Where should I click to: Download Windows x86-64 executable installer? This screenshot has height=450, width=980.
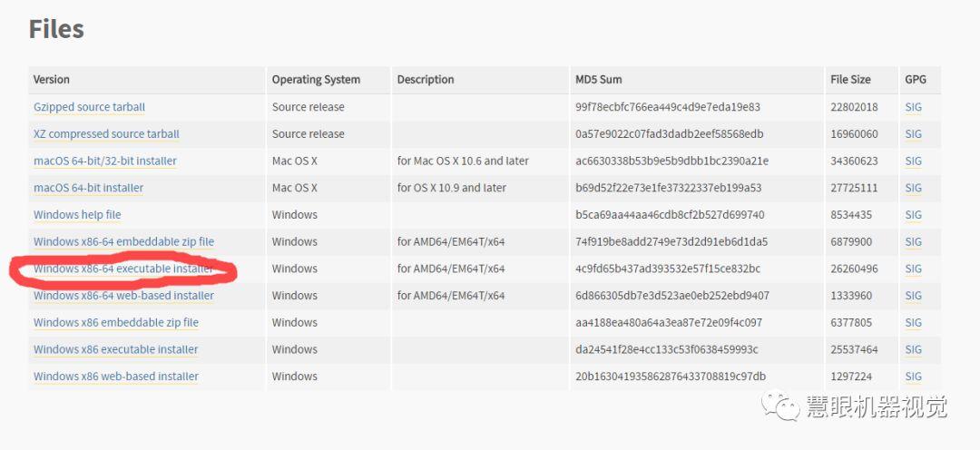tap(123, 269)
